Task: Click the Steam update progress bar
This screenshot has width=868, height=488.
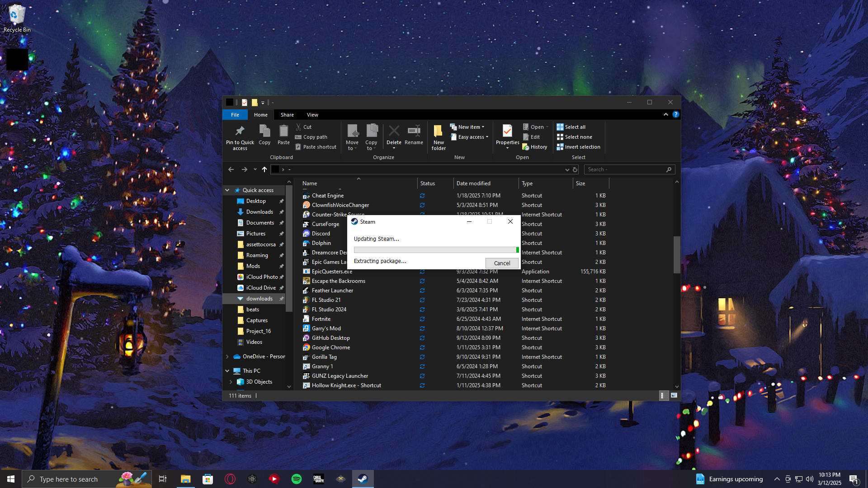Action: click(436, 250)
